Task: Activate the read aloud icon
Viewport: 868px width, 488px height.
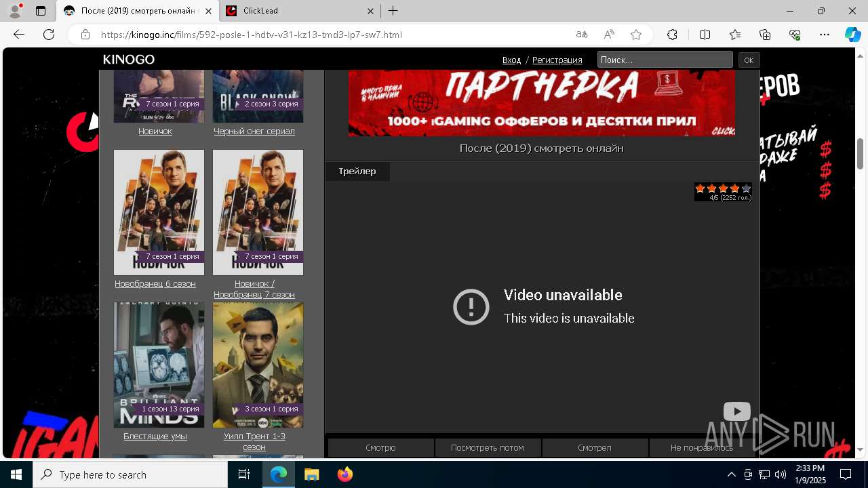Action: [x=609, y=35]
